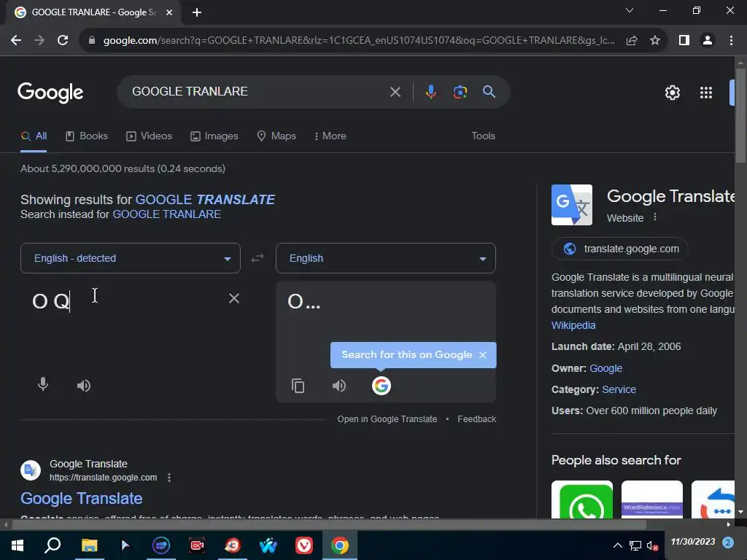Bookmark this page with the star
Image resolution: width=747 pixels, height=560 pixels.
[x=655, y=41]
